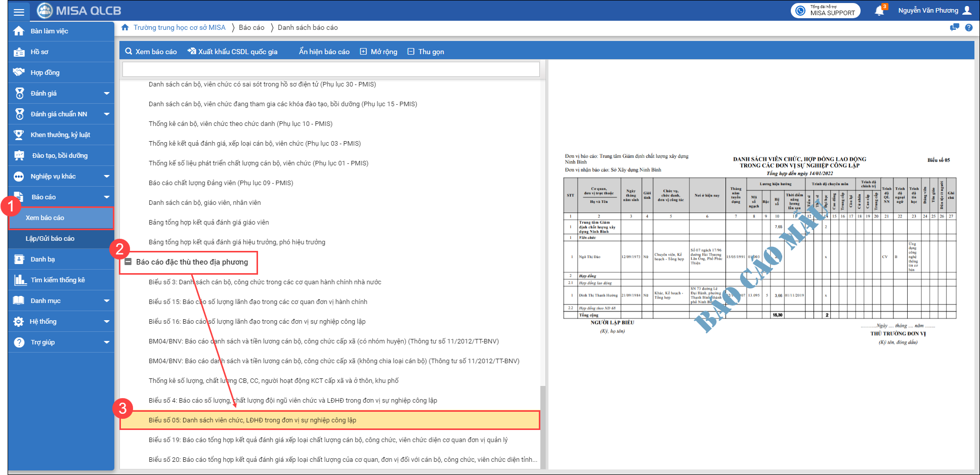
Task: Click the report search input field
Action: point(331,69)
